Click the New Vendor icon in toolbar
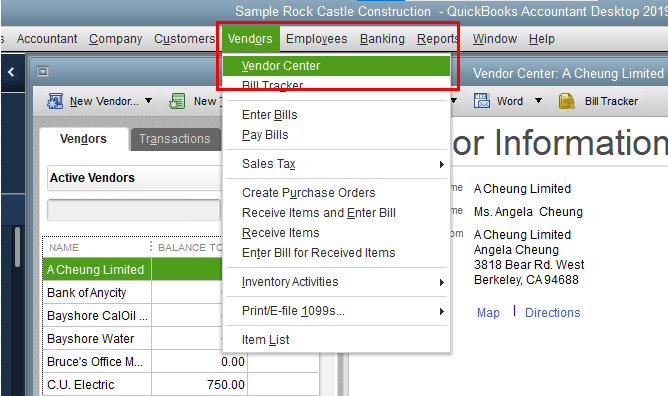Viewport: 668px width, 396px height. point(55,101)
